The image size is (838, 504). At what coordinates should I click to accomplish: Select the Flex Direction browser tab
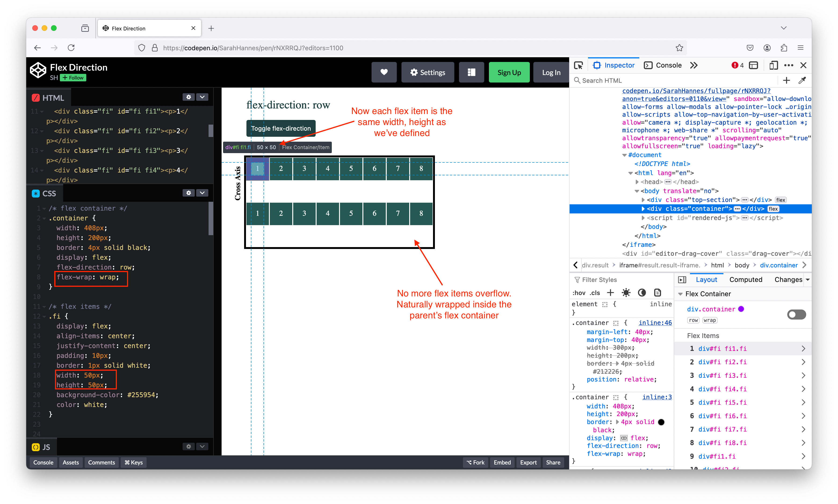tap(149, 28)
